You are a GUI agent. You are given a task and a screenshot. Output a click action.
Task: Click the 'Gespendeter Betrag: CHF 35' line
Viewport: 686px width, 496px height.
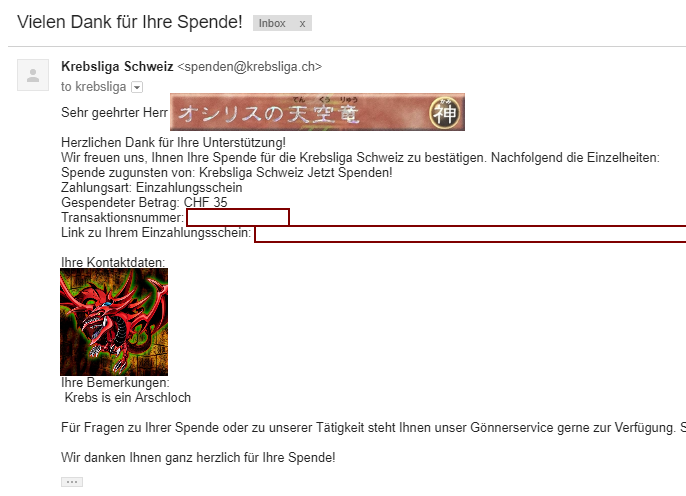(144, 203)
